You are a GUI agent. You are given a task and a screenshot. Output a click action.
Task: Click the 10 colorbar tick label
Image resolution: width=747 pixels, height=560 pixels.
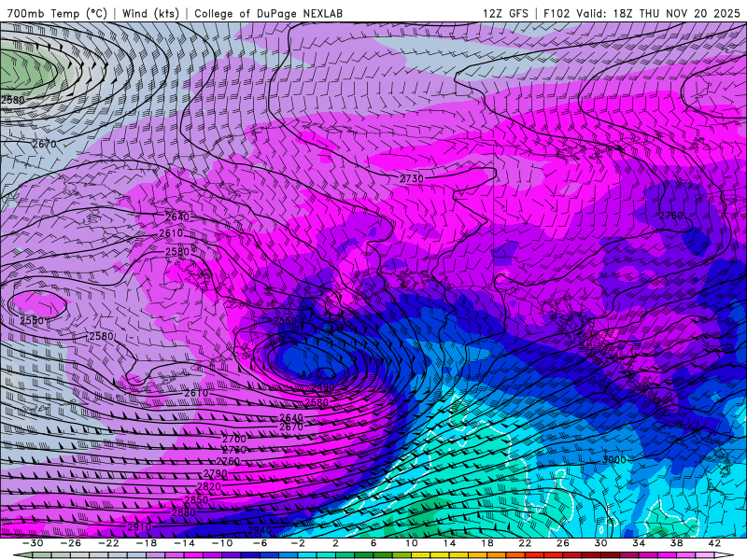(x=412, y=543)
